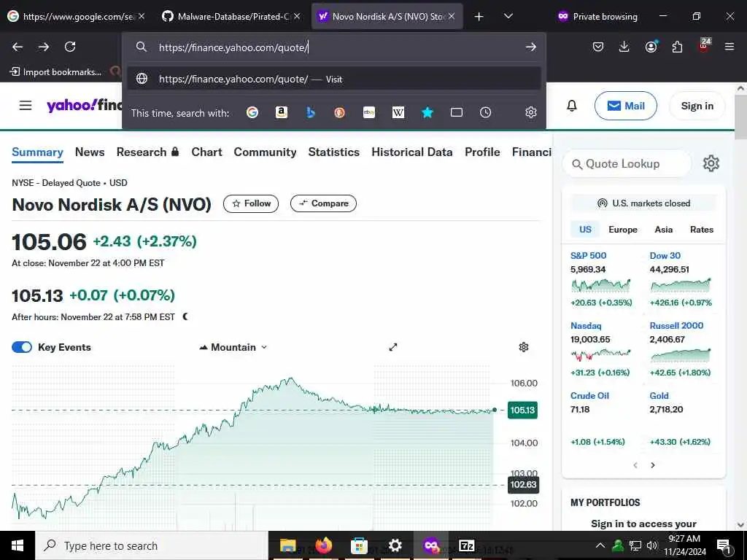Search with Bing in the address bar
This screenshot has height=560, width=747.
tap(311, 112)
